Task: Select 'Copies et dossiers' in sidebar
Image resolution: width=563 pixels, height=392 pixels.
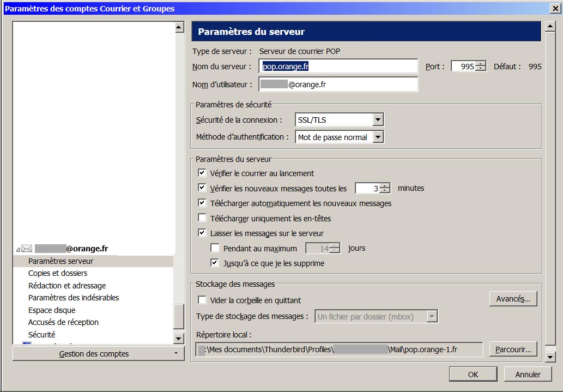Action: click(58, 273)
